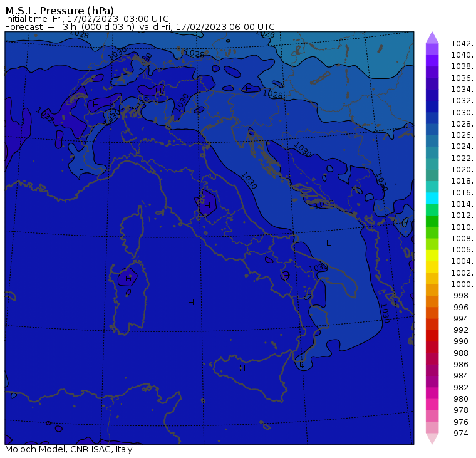Screen dimensions: 476x458
Task: Click the H marker over Sicily
Action: coord(242,368)
